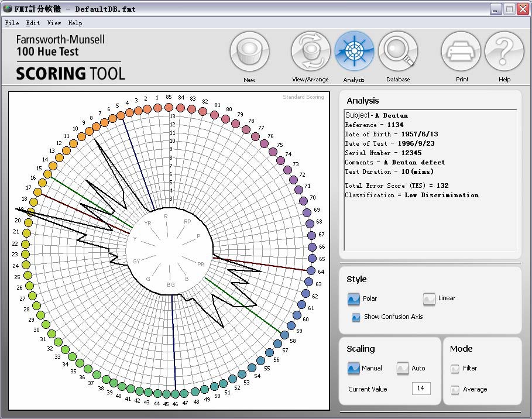Switch graph style to Polar

[353, 299]
